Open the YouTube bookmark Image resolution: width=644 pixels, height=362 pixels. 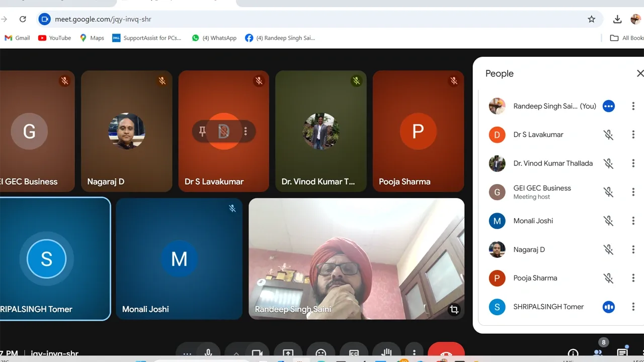click(x=54, y=38)
